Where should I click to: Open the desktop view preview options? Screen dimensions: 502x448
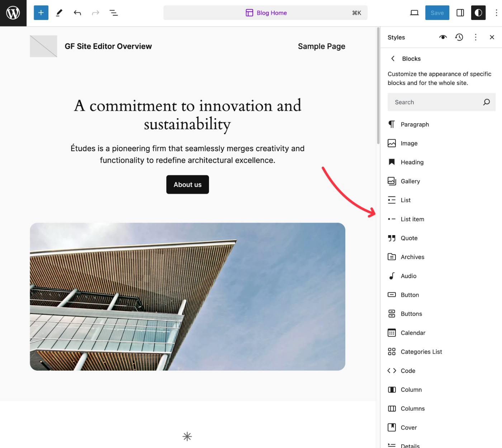tap(415, 13)
